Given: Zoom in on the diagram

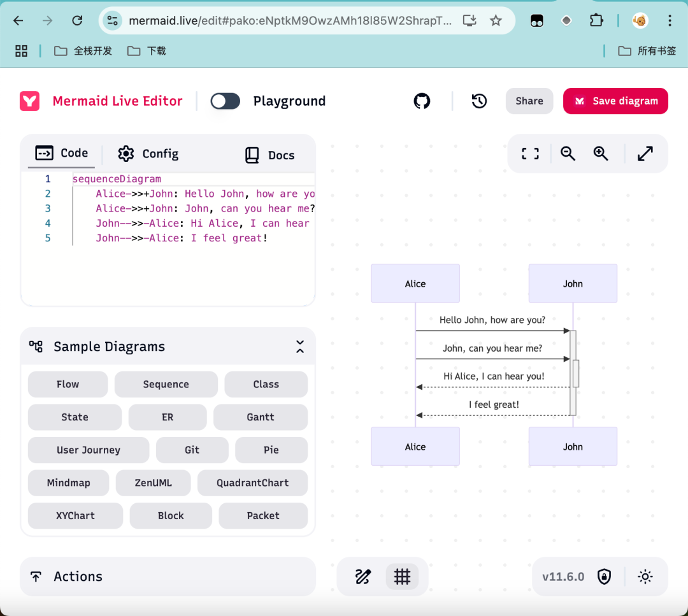Looking at the screenshot, I should tap(601, 154).
